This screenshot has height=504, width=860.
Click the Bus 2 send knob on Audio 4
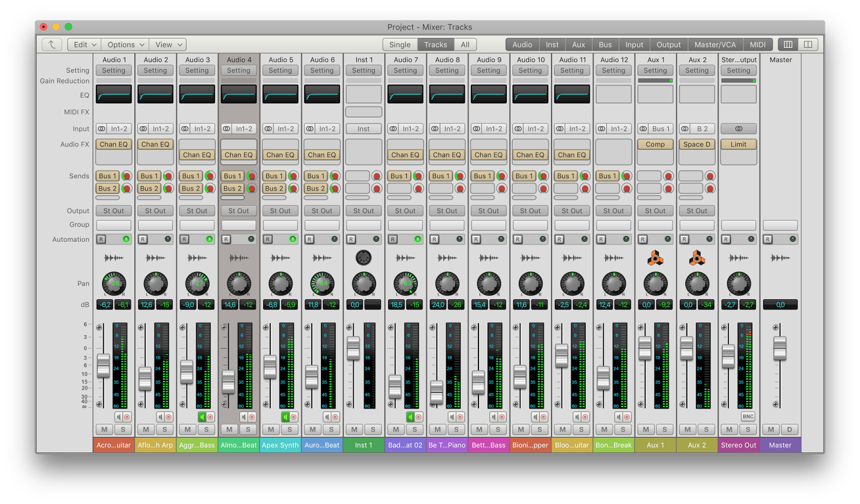(252, 189)
